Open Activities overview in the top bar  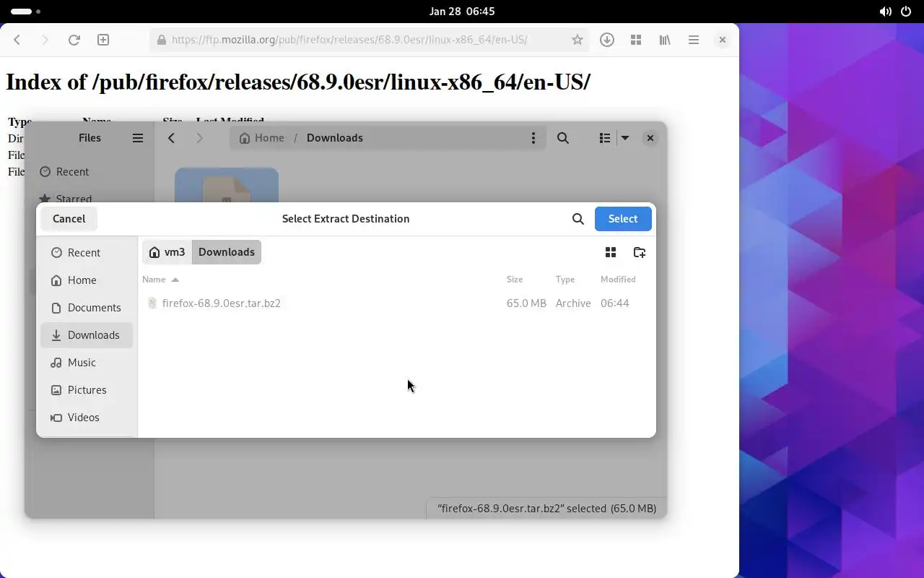[x=26, y=12]
